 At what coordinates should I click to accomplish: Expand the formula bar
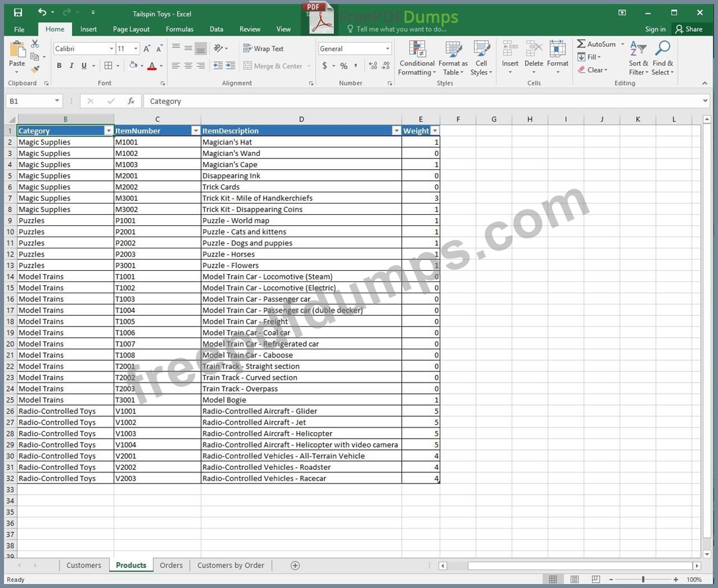click(x=705, y=100)
